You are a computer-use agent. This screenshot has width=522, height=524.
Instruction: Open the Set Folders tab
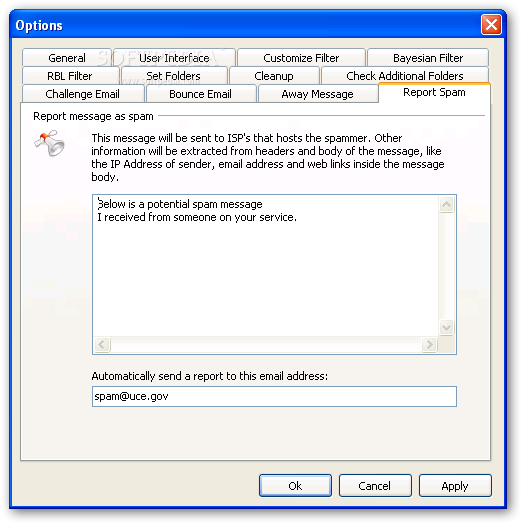coord(174,76)
